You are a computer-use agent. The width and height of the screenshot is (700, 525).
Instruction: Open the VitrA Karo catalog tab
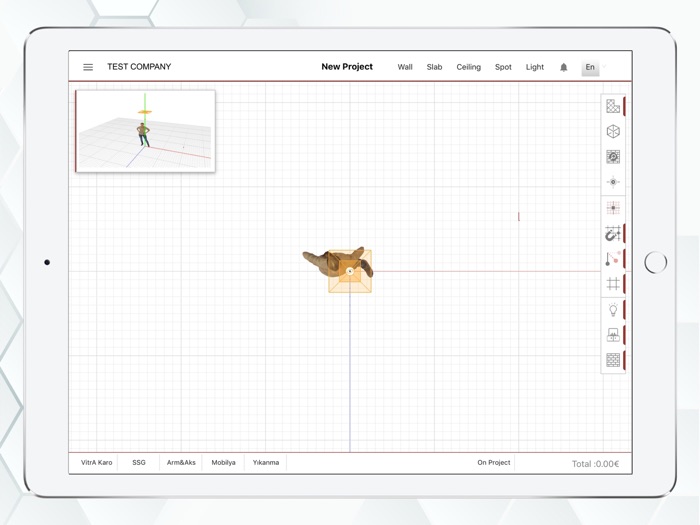point(96,462)
